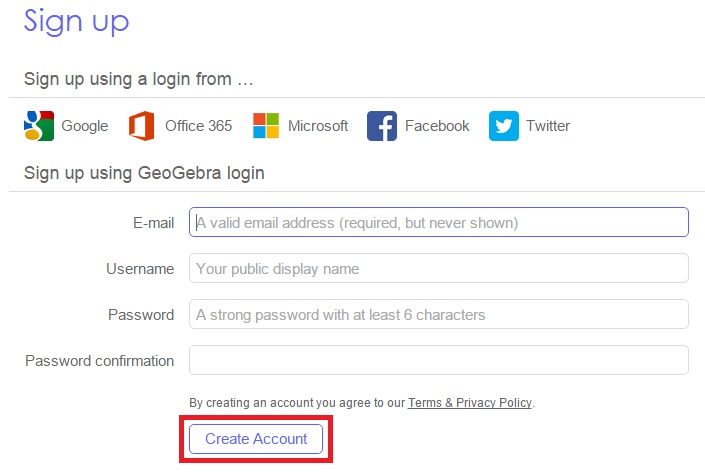
Task: Click the Password confirmation field
Action: (x=439, y=360)
